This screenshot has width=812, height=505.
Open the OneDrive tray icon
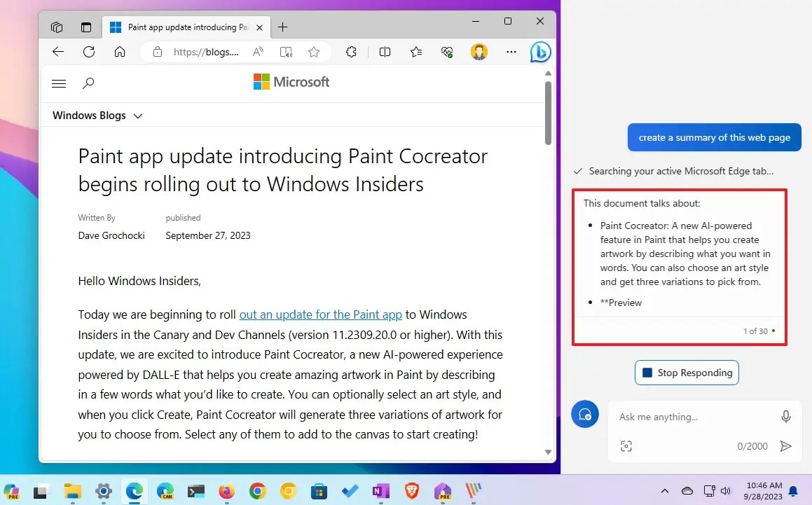point(687,491)
